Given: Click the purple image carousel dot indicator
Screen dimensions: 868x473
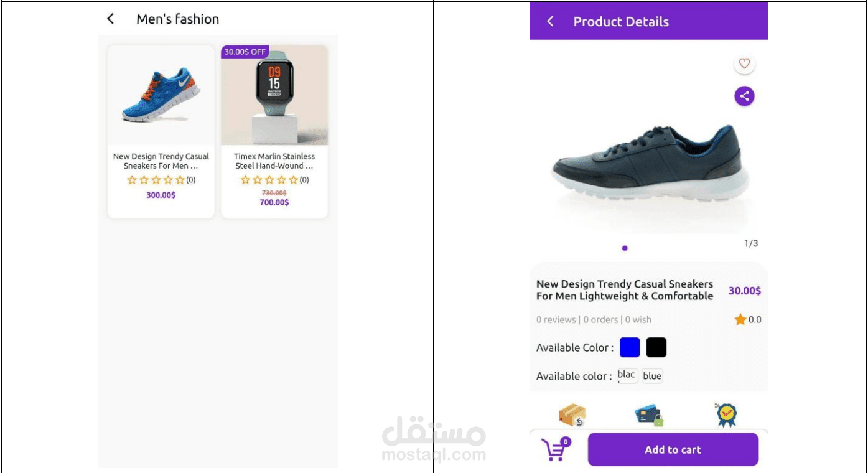Looking at the screenshot, I should (x=625, y=248).
